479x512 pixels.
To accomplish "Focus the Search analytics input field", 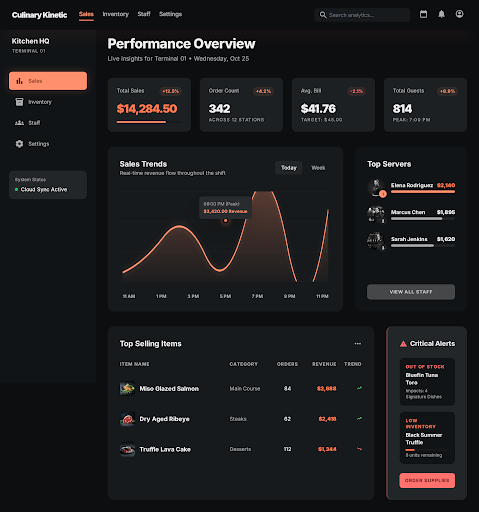I will [362, 15].
